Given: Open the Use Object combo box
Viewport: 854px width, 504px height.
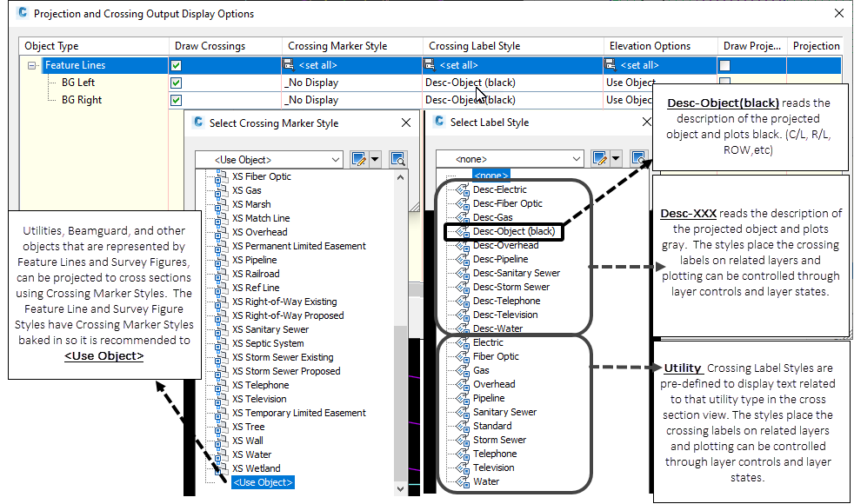Looking at the screenshot, I should coord(269,159).
